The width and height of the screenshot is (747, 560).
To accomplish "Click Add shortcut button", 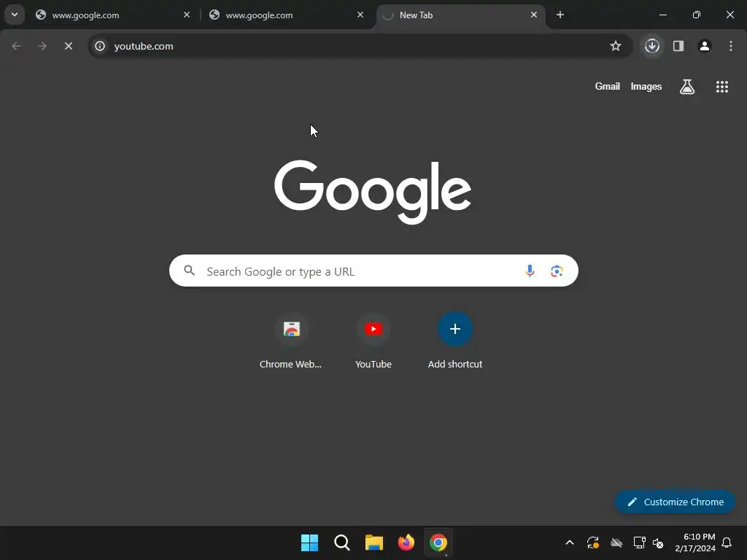I will [455, 341].
